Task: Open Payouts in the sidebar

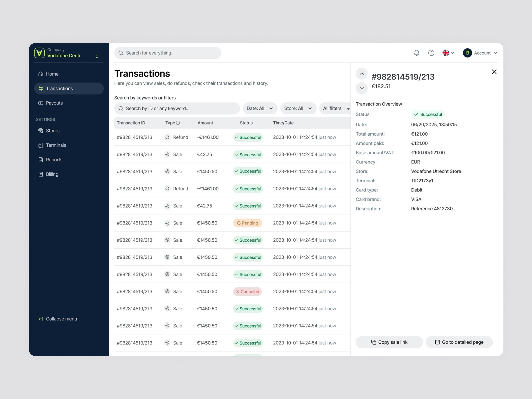Action: click(54, 103)
